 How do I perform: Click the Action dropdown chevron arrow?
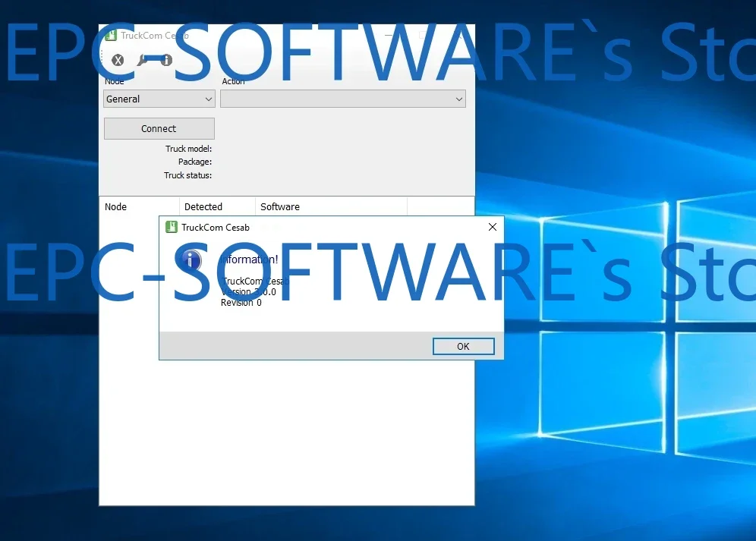pyautogui.click(x=458, y=99)
